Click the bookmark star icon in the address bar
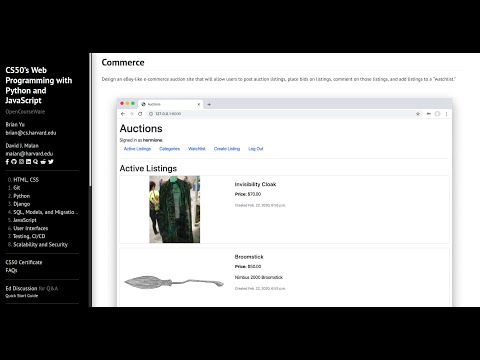480x360 pixels. coord(418,114)
